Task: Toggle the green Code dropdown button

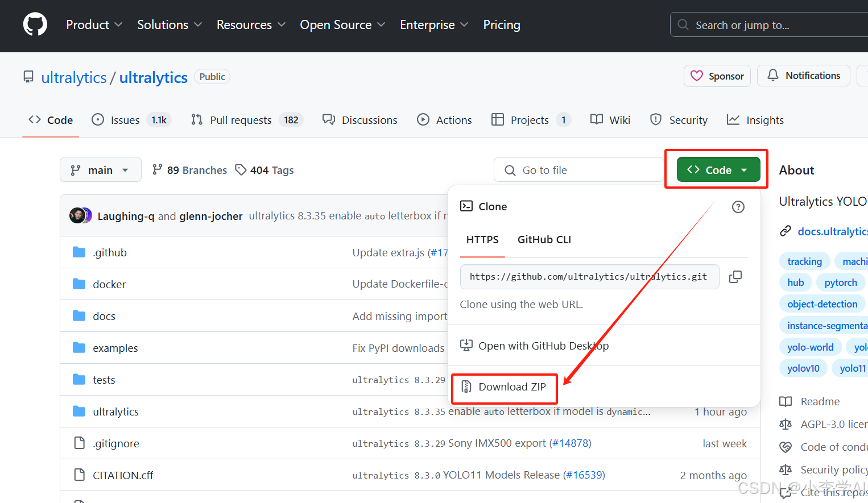Action: coord(718,170)
